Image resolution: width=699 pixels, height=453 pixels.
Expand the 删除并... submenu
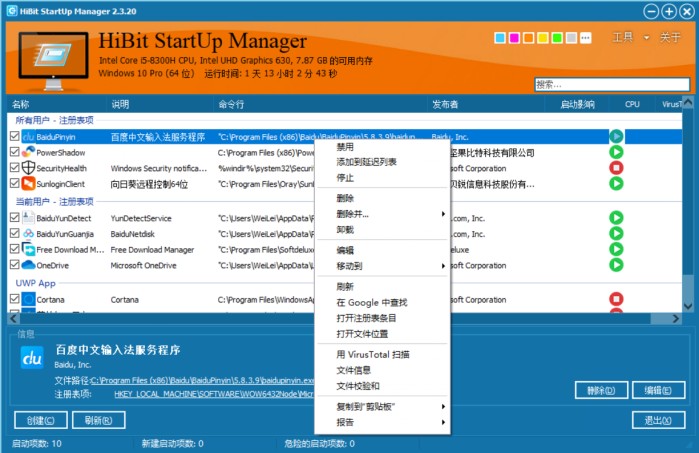(x=380, y=214)
